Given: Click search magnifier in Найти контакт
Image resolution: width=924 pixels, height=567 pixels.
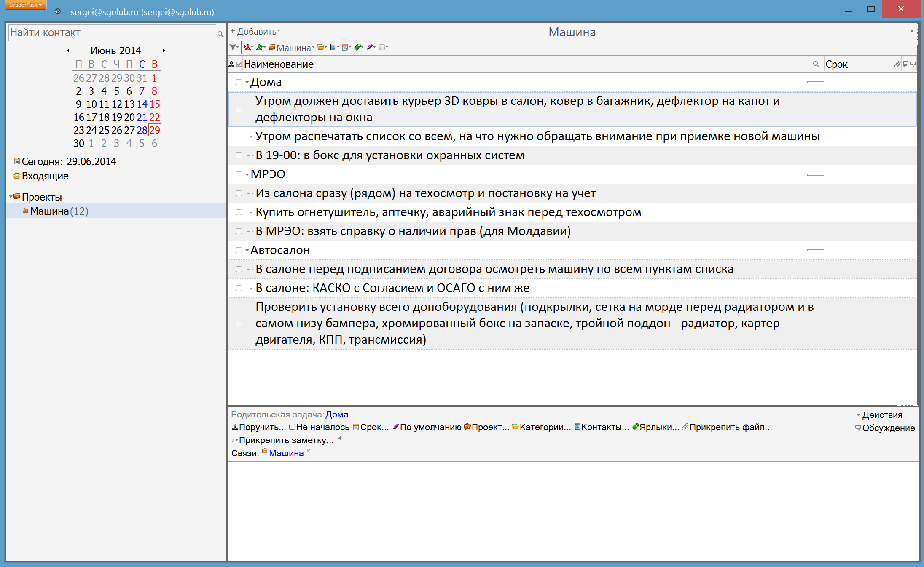Looking at the screenshot, I should [x=220, y=34].
